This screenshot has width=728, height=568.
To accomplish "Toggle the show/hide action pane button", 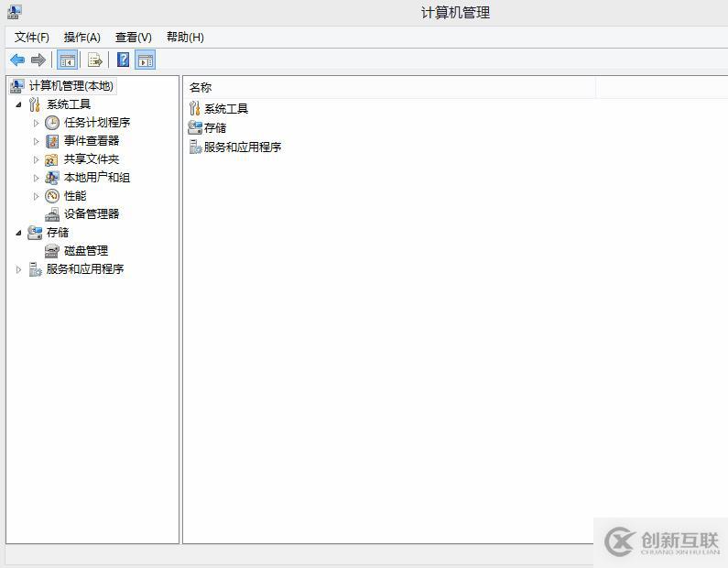I will (x=146, y=60).
